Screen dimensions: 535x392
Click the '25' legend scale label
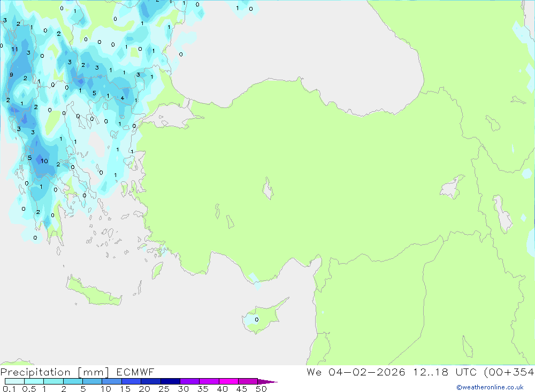[x=164, y=389]
